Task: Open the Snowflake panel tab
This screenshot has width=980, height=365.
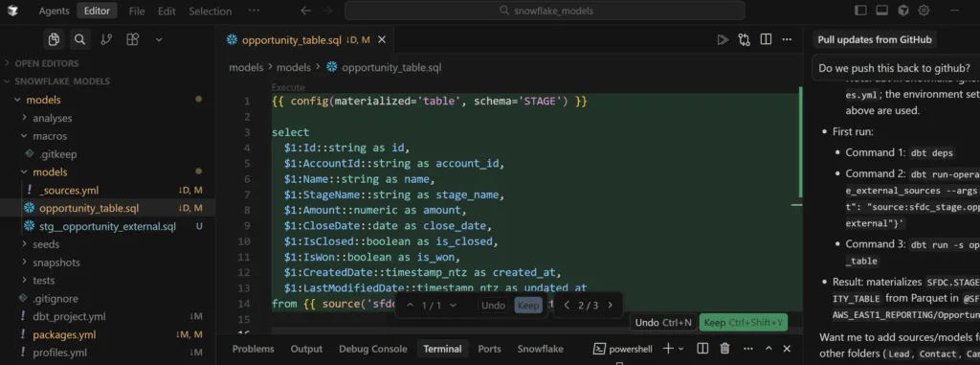Action: [x=540, y=349]
